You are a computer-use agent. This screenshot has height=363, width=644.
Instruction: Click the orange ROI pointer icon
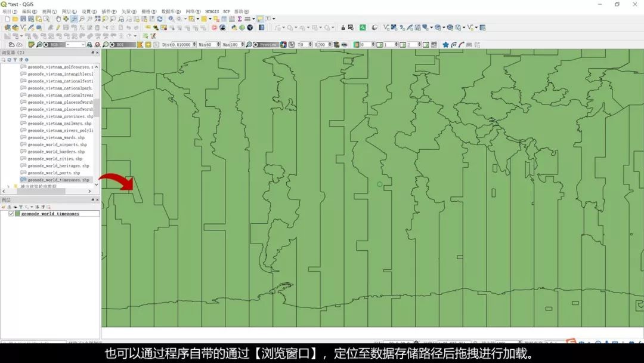pos(140,44)
